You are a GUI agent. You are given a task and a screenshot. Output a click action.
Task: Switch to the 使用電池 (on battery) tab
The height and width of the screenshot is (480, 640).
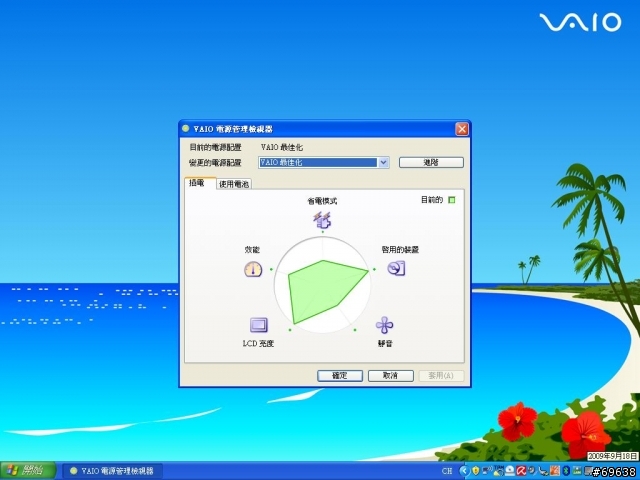[x=234, y=184]
